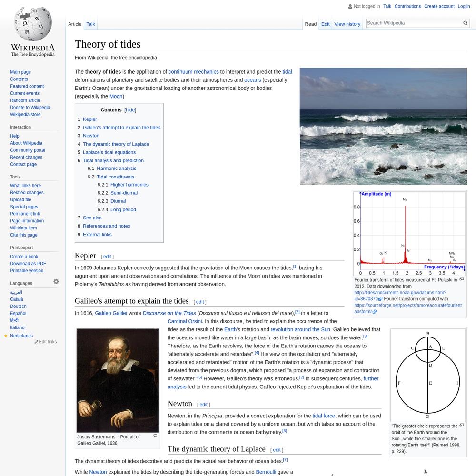
Task: Click footnote reference [6] in the Newton section
Action: pyautogui.click(x=285, y=430)
